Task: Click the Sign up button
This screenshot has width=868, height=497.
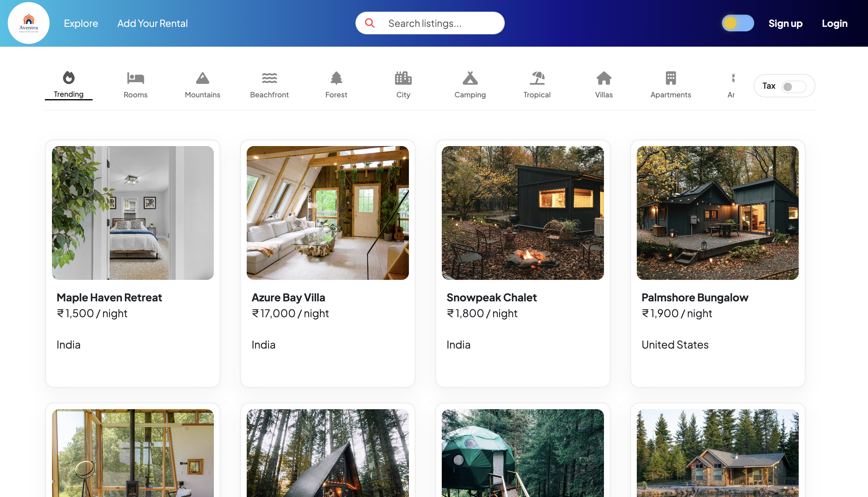Action: pyautogui.click(x=785, y=23)
